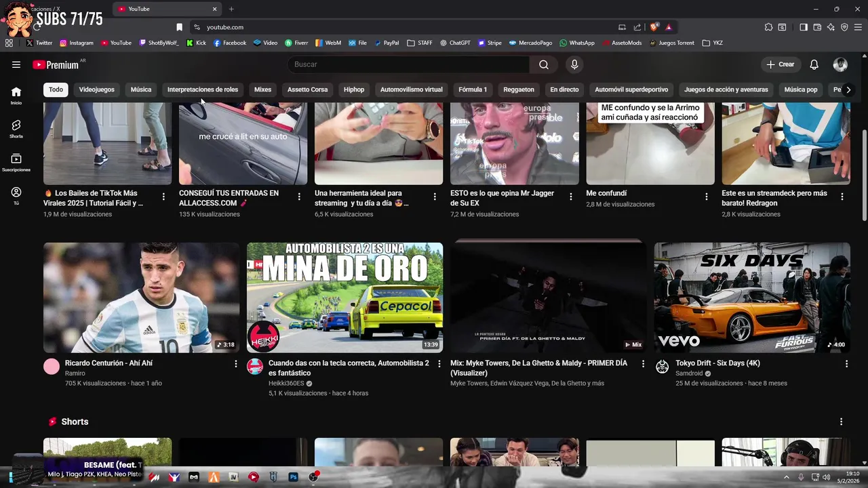This screenshot has height=488, width=868.
Task: Open options for Tokyo Drift video
Action: tap(846, 364)
